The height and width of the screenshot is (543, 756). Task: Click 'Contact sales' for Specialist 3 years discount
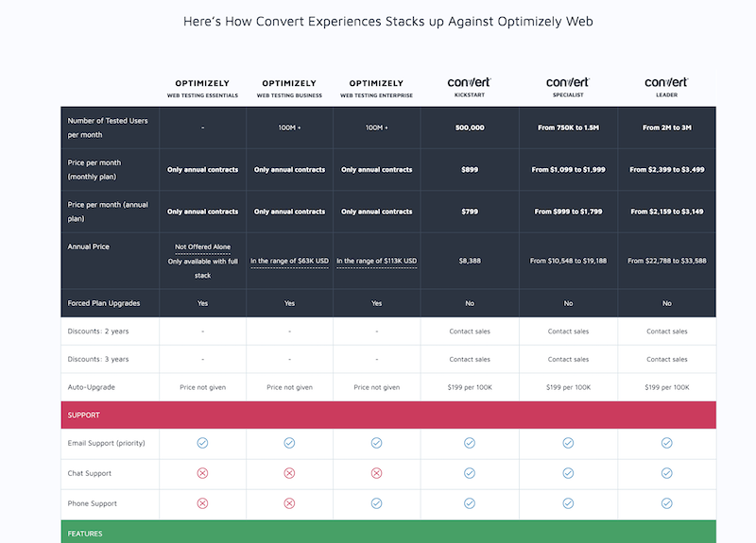(x=569, y=359)
